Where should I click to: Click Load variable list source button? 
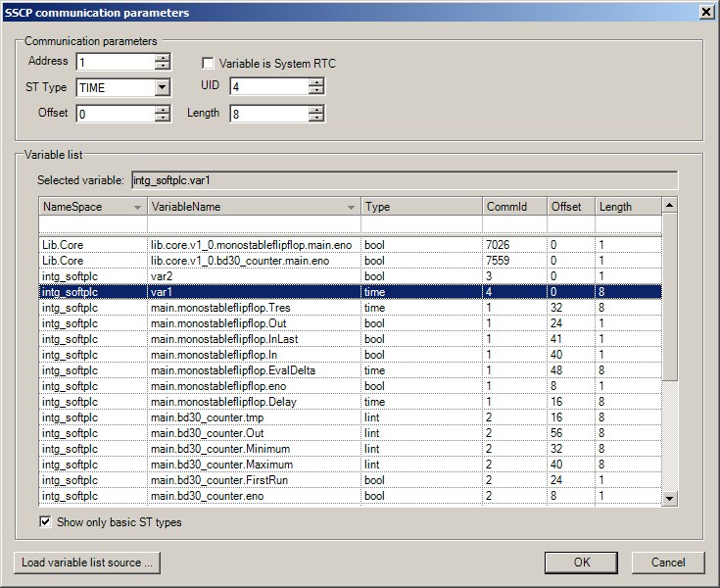coord(87,563)
